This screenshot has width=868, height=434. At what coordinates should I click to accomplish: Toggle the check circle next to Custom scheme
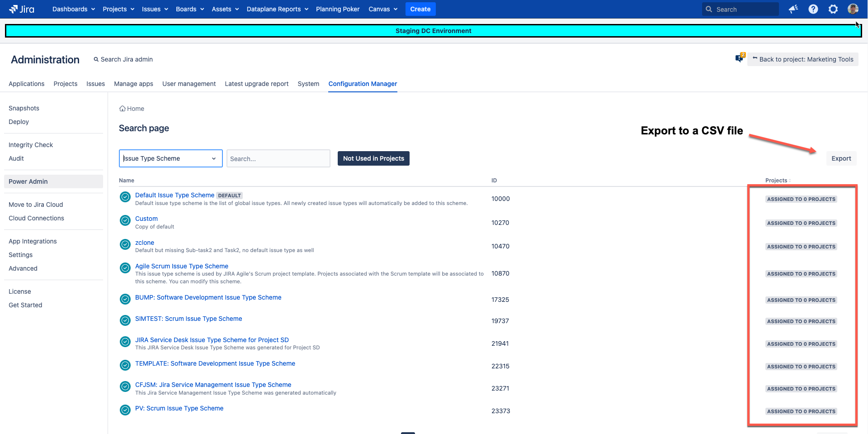coord(125,220)
